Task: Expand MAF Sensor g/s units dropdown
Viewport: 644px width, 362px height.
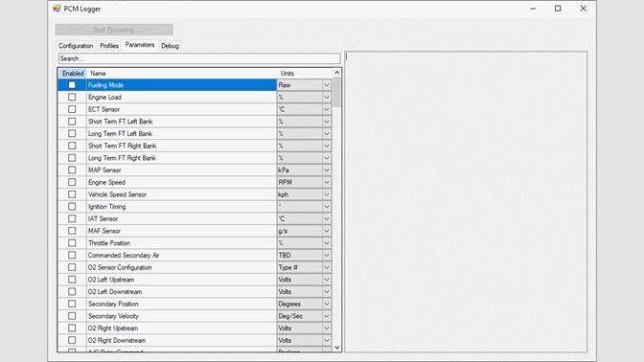Action: (x=327, y=231)
